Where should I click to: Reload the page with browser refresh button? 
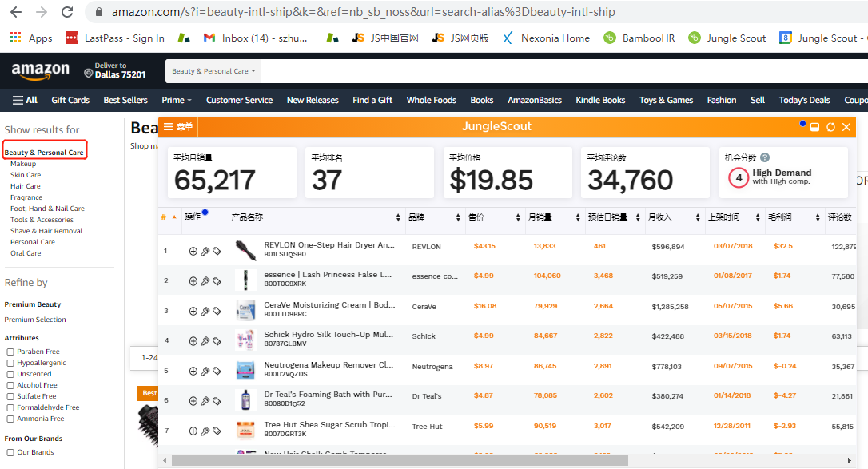point(67,12)
